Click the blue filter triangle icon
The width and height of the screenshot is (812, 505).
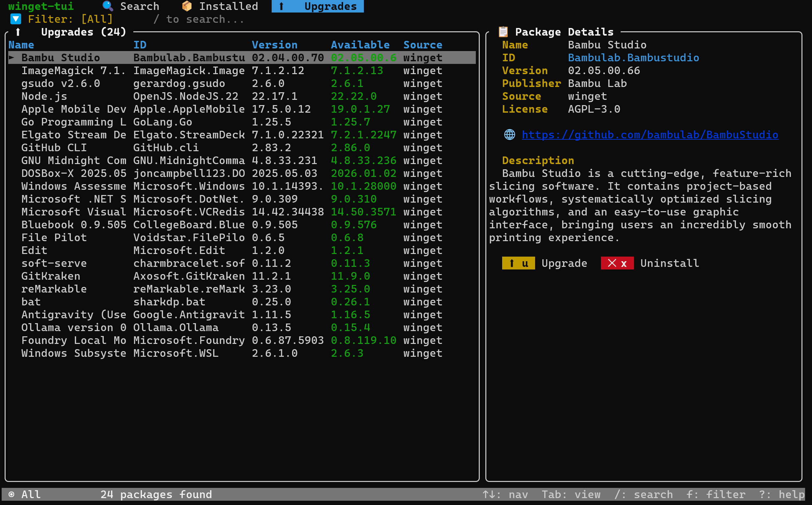[x=16, y=19]
